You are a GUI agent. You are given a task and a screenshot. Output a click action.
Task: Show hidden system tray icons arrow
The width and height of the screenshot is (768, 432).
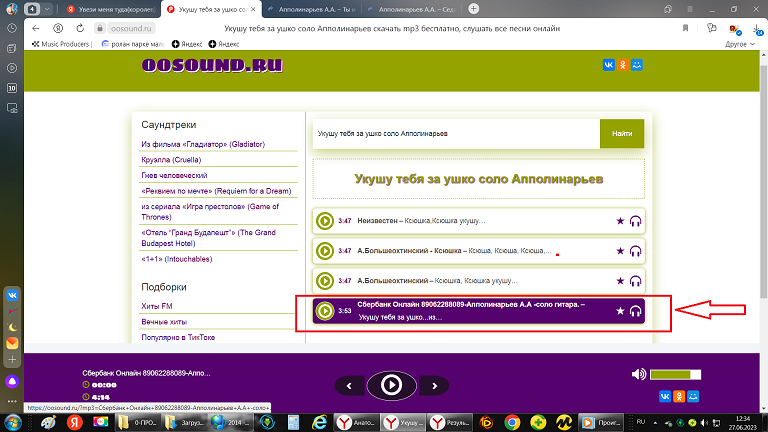point(655,423)
